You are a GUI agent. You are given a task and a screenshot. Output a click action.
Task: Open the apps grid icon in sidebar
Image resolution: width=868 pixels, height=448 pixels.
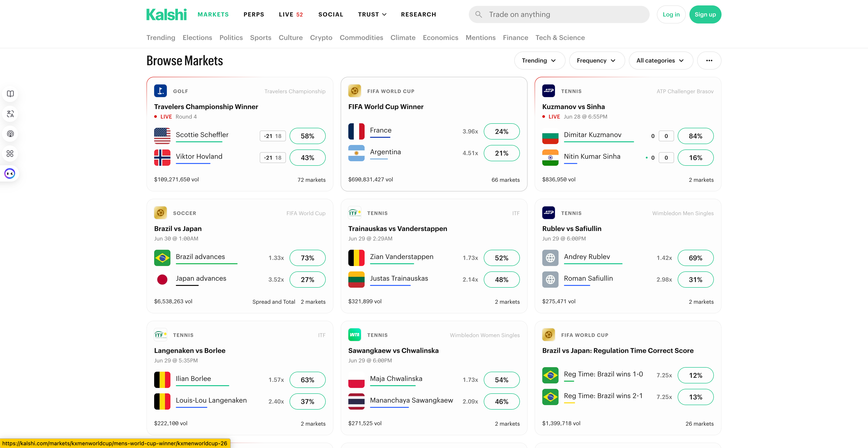pyautogui.click(x=10, y=154)
